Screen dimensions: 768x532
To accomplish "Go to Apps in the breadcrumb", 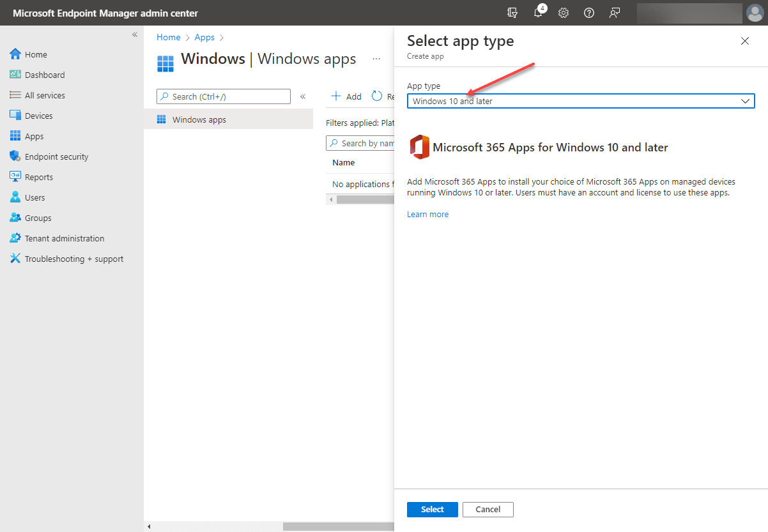I will [x=204, y=37].
